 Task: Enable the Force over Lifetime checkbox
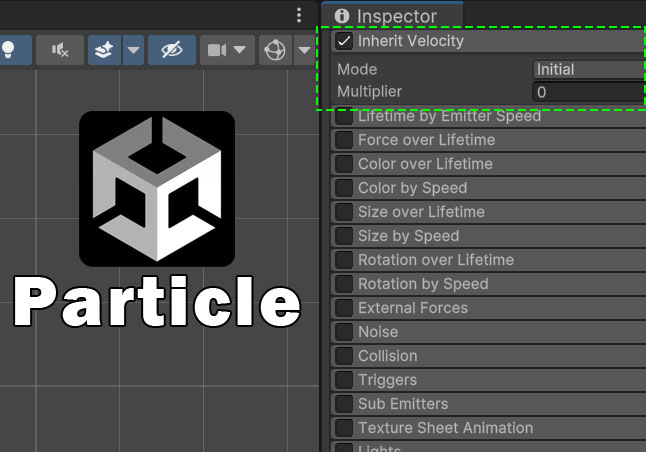point(344,140)
